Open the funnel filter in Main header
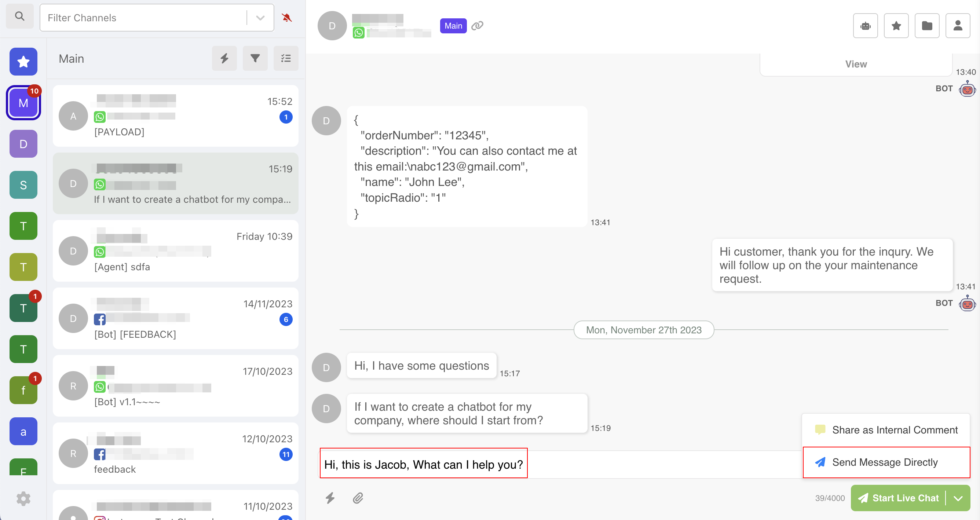Screen dimensions: 980x520 [255, 58]
